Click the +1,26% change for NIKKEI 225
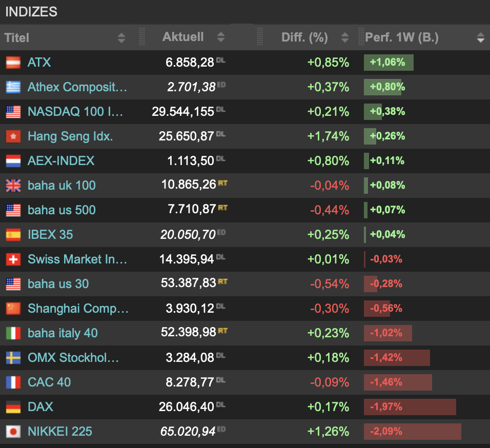Screen dimensions: 490x448 click(328, 432)
